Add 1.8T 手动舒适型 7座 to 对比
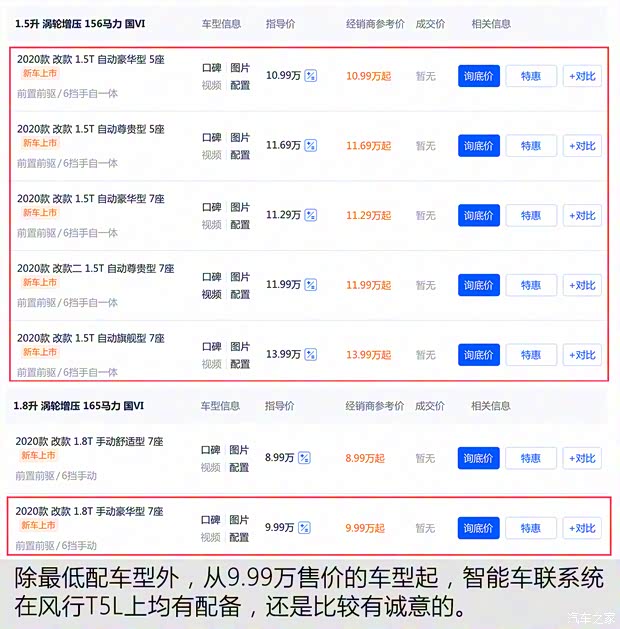 pos(582,458)
